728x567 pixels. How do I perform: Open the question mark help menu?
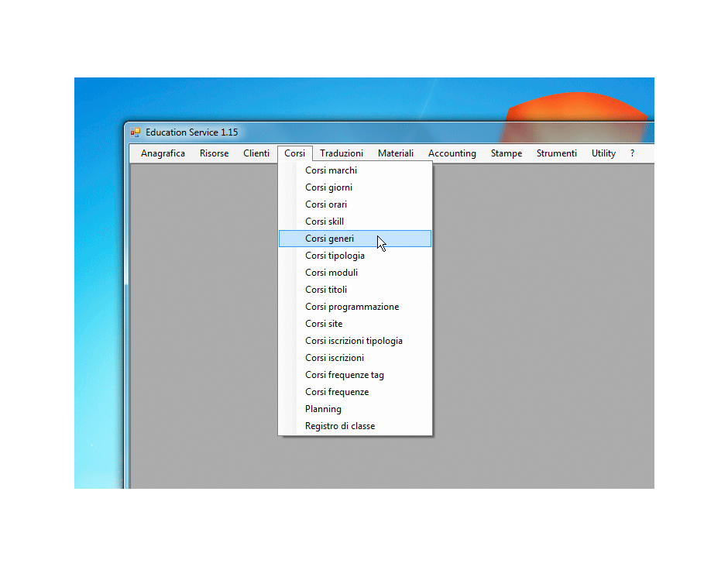(x=633, y=153)
